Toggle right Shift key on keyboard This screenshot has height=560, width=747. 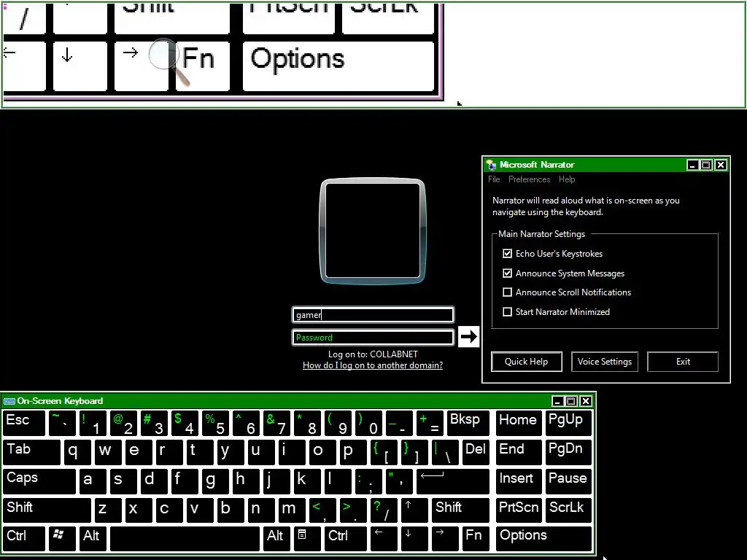coord(460,510)
